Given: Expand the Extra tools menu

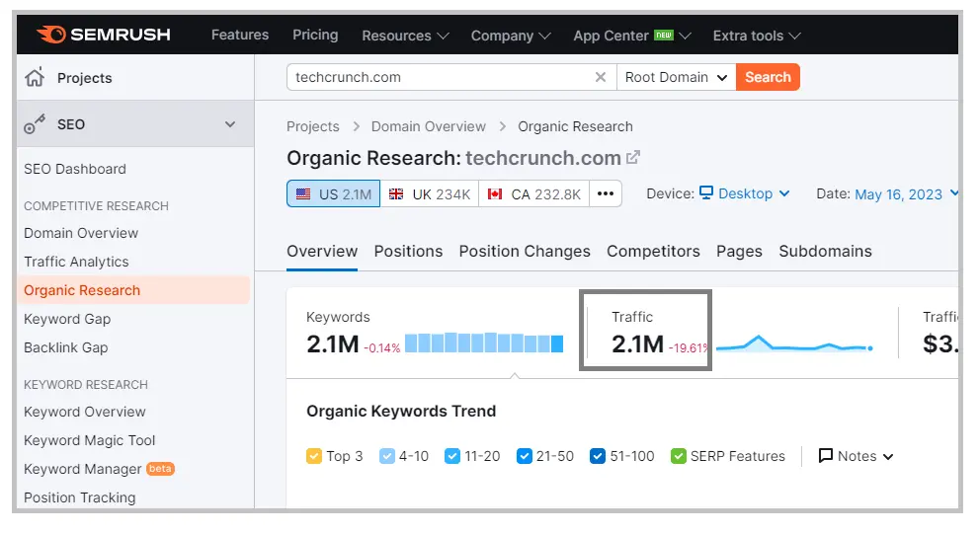Looking at the screenshot, I should click(x=757, y=36).
